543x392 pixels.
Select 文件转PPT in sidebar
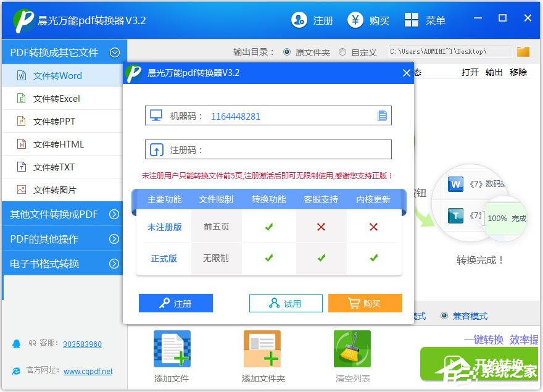62,122
